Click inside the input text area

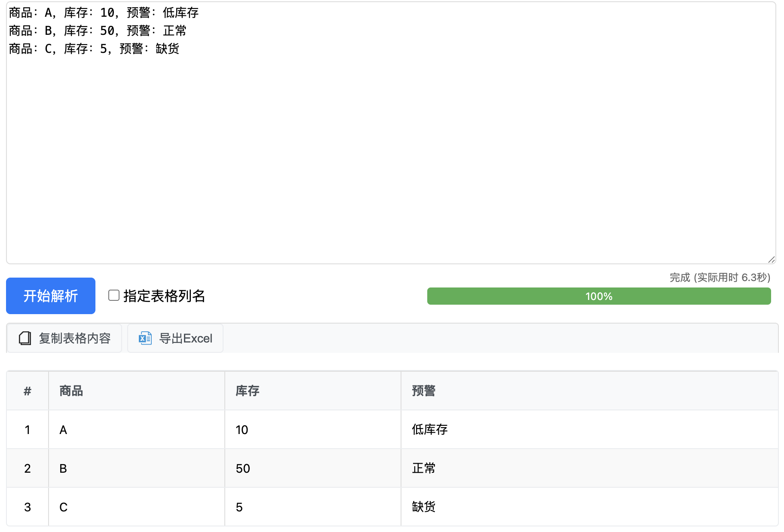pos(391,133)
